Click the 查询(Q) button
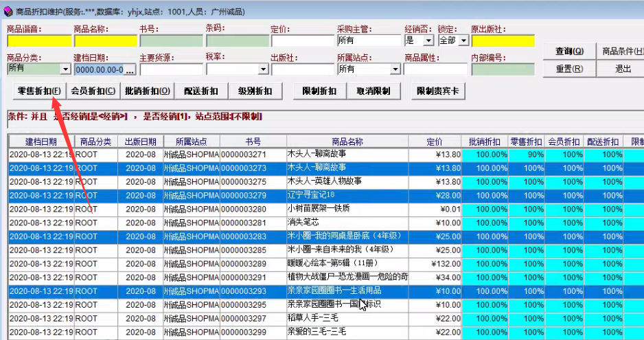 [569, 52]
